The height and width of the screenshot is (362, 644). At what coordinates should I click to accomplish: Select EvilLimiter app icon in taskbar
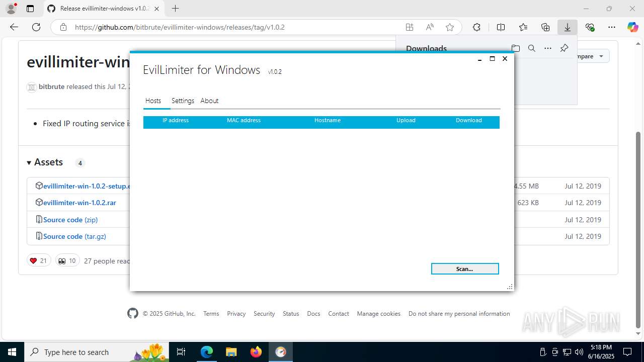[x=281, y=352]
